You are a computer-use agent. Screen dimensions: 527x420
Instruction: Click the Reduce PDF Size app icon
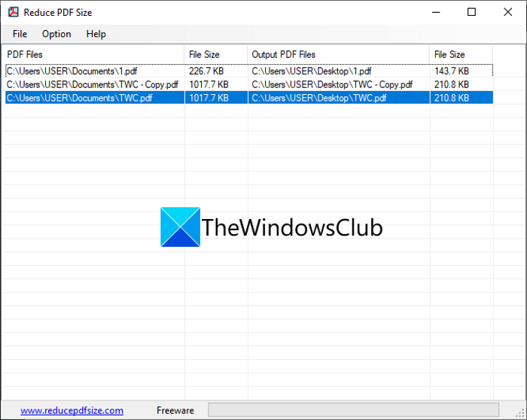14,12
